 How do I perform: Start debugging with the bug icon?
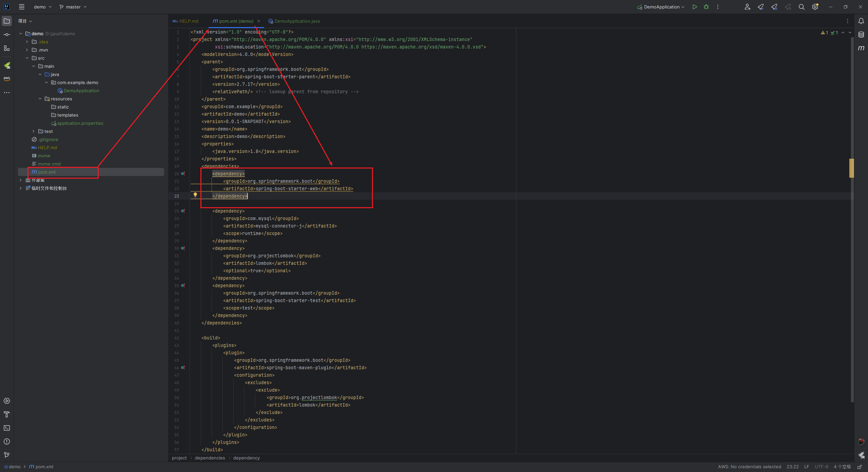pos(706,7)
